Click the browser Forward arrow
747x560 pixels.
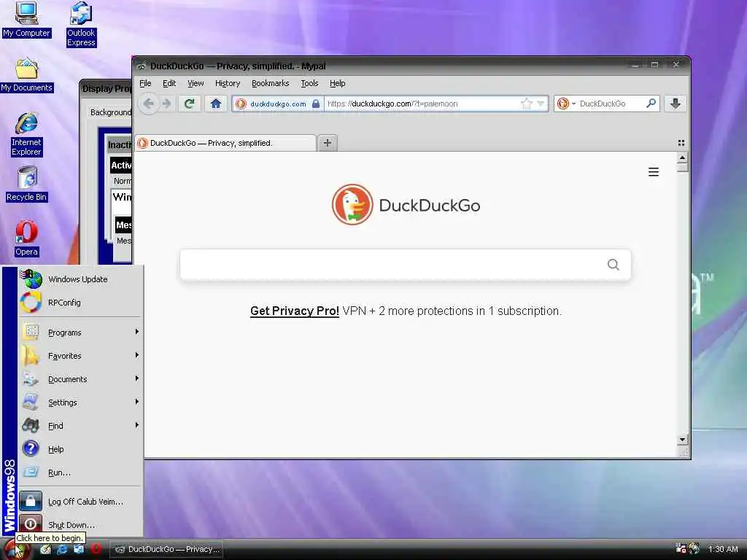(166, 104)
